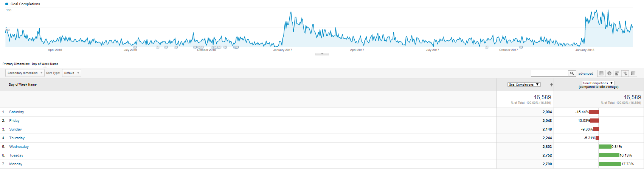Open the annotation marker right of October 2017
This screenshot has width=644, height=169.
521,47
